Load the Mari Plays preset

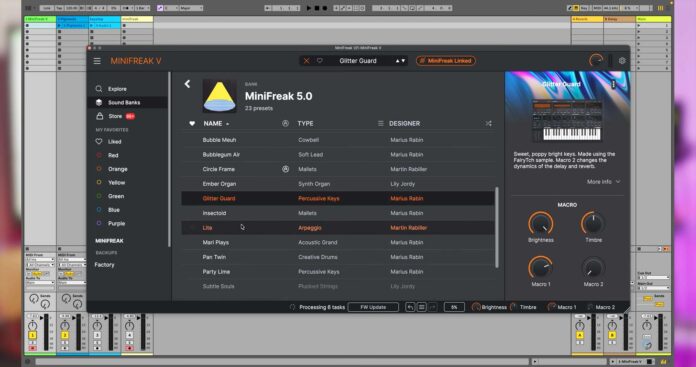(338, 242)
